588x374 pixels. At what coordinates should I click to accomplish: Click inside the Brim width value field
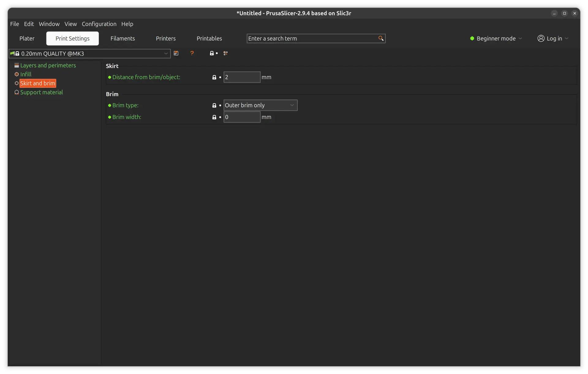coord(242,117)
